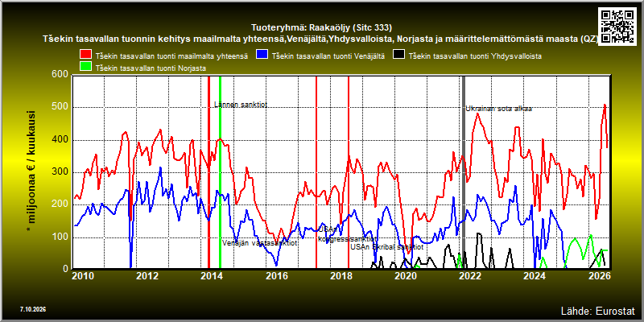Click legend text 'Tšekin tasavallan tuonti Venäjältä'
This screenshot has height=322, width=644.
[328, 56]
